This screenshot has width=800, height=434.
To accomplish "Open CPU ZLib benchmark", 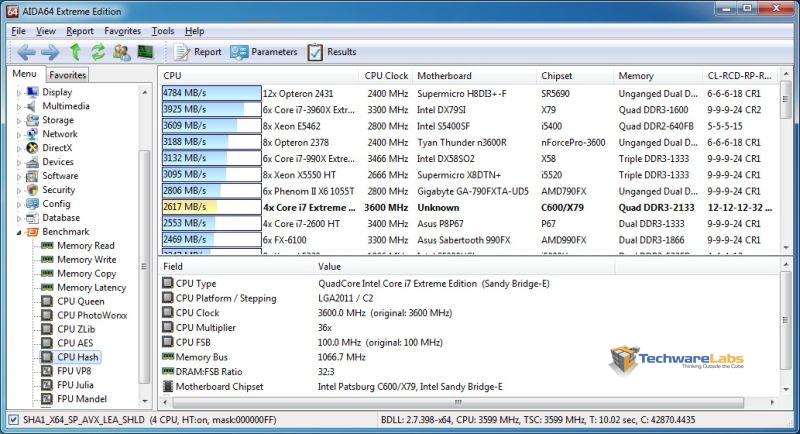I will (76, 329).
